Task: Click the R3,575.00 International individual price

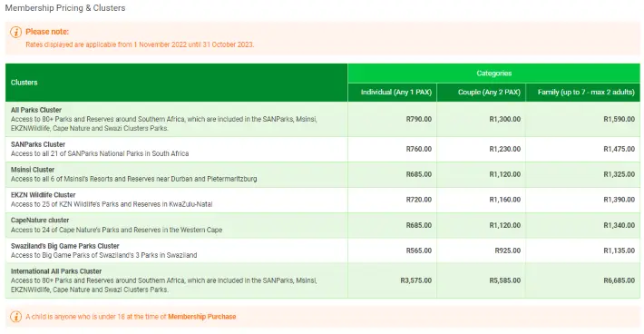Action: point(416,280)
